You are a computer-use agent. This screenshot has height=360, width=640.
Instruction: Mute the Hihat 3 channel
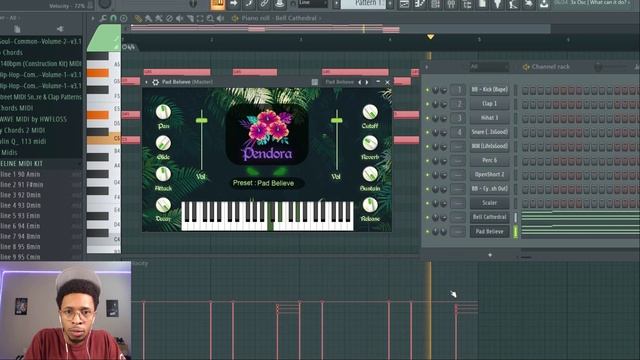click(427, 118)
